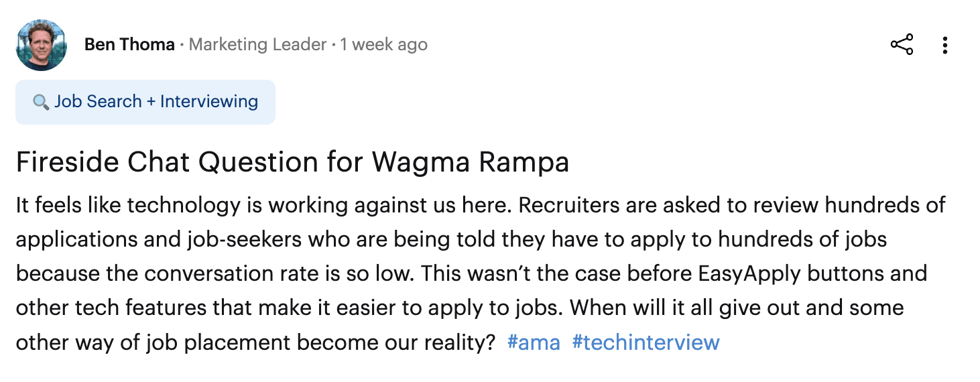The height and width of the screenshot is (382, 980).
Task: Click the 1 week ago timestamp
Action: click(383, 45)
